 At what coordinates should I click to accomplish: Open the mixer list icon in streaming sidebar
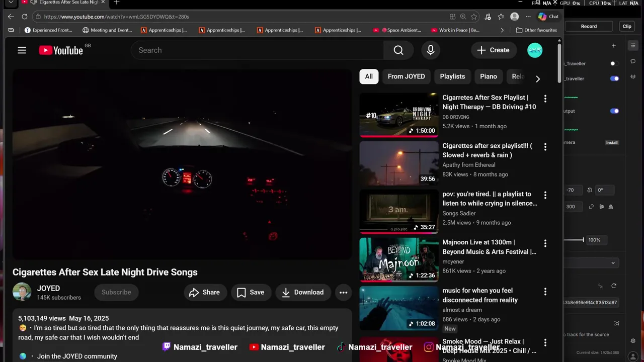633,46
